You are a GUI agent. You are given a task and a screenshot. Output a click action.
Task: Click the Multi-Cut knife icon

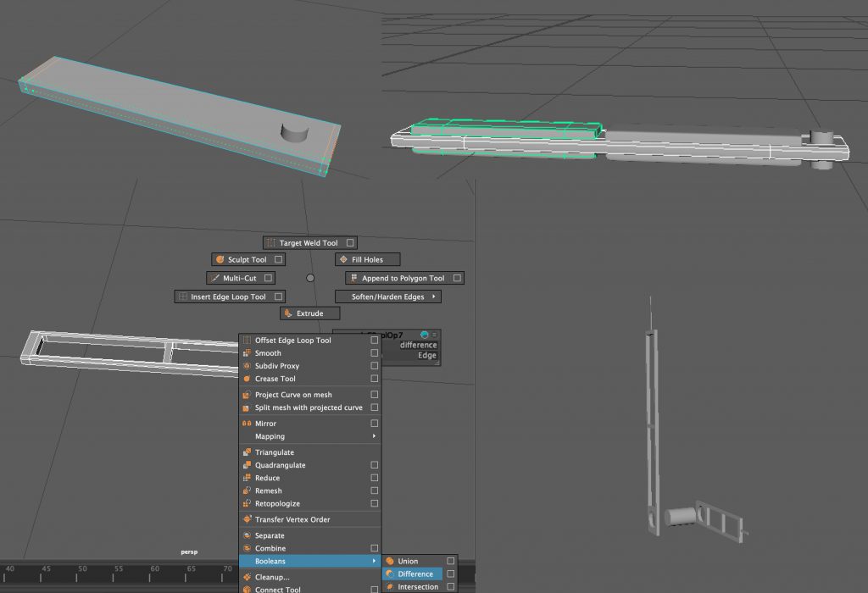(214, 278)
